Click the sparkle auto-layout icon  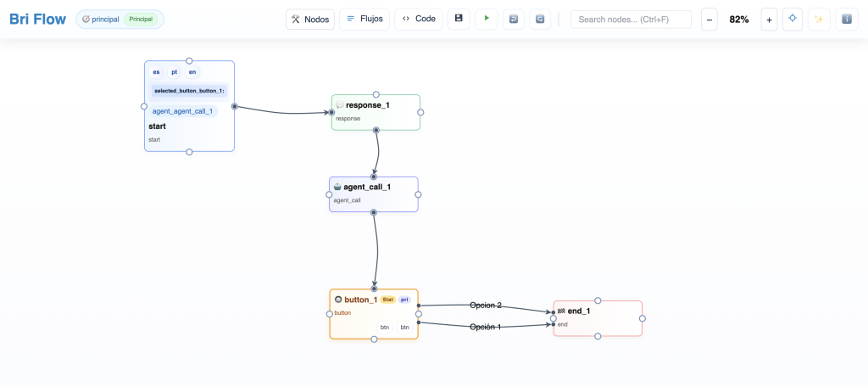(819, 19)
